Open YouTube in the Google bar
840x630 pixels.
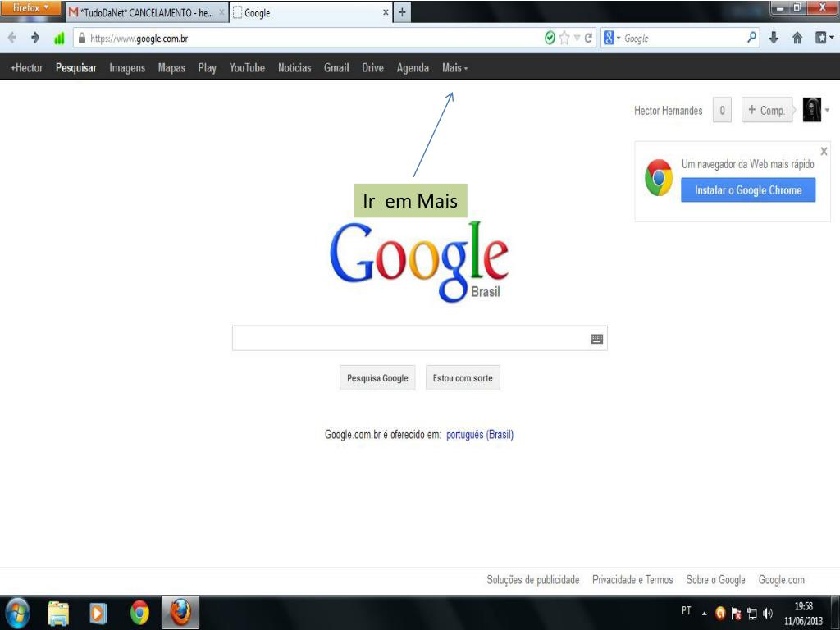click(x=247, y=68)
